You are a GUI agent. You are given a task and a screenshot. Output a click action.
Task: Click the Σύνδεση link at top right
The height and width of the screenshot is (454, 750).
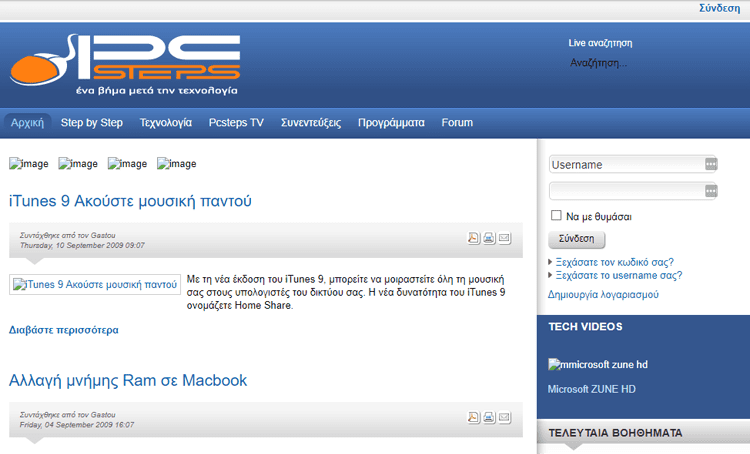point(719,8)
